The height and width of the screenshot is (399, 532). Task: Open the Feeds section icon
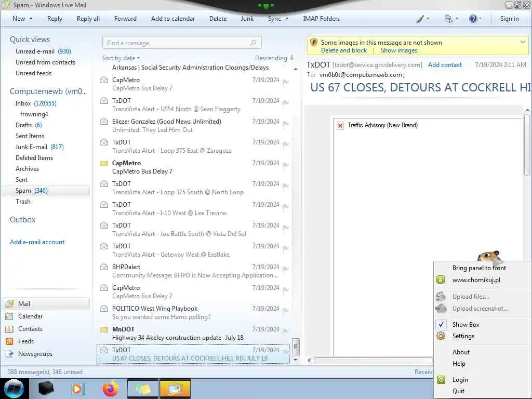(x=9, y=341)
